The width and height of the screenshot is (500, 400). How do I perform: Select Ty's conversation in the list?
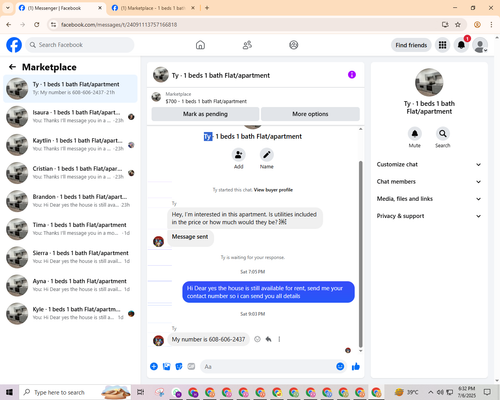coord(70,88)
